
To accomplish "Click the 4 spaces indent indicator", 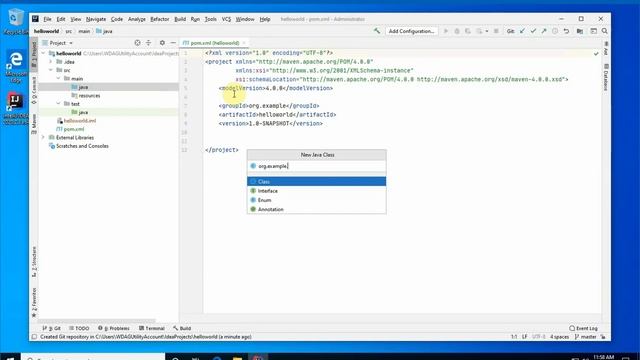I will click(559, 337).
